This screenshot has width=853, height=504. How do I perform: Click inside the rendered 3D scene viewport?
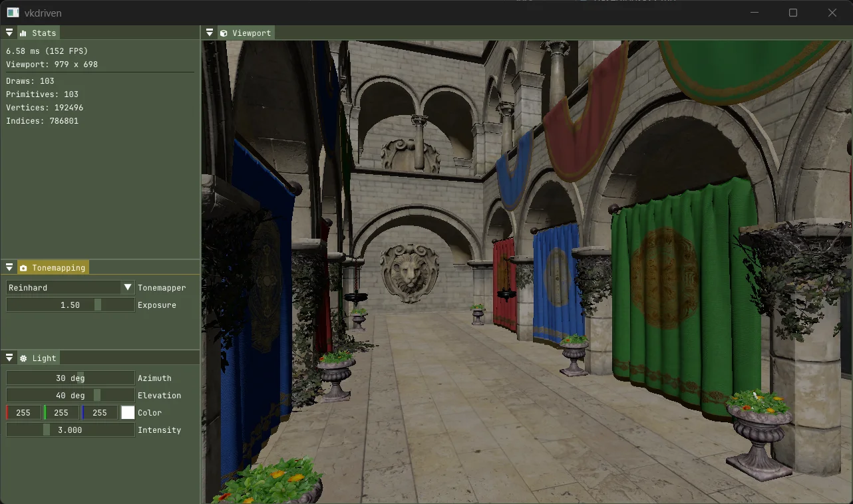point(526,271)
